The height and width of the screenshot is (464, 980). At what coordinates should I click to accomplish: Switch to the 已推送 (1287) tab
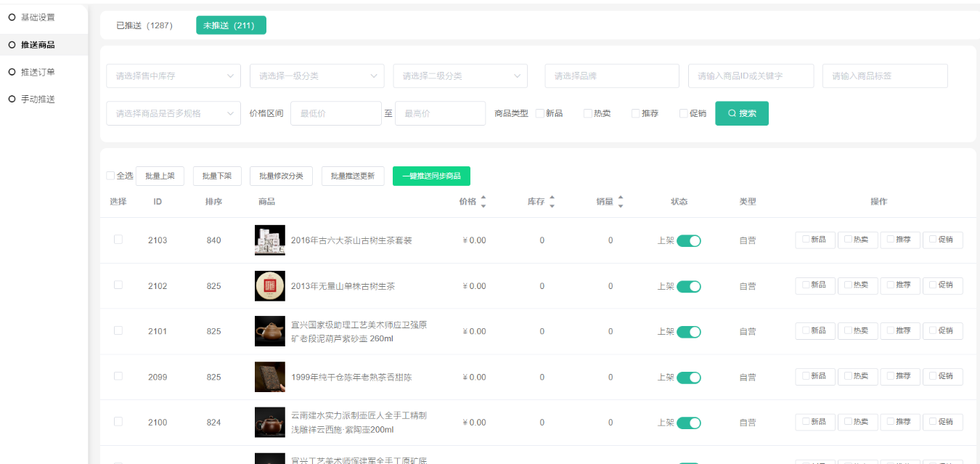144,25
